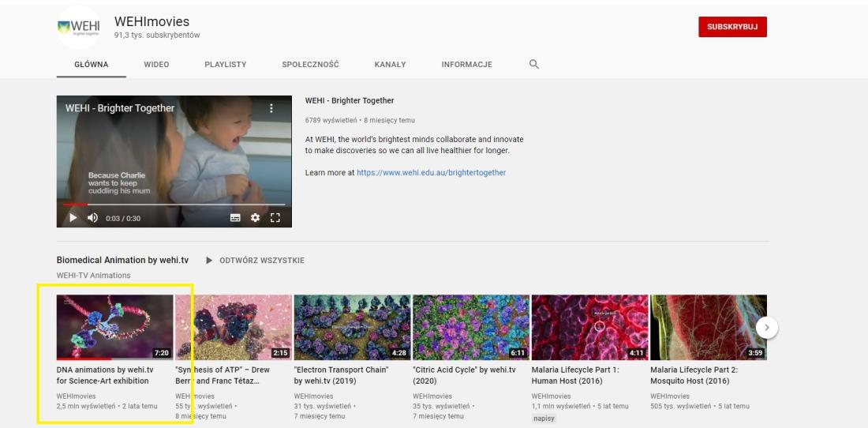This screenshot has height=428, width=868.
Task: Click 7:20 duration badge on DNA thumbnail
Action: click(162, 353)
